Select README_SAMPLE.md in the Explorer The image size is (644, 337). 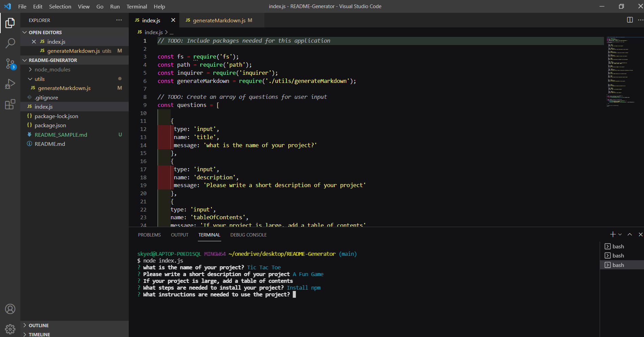(61, 135)
